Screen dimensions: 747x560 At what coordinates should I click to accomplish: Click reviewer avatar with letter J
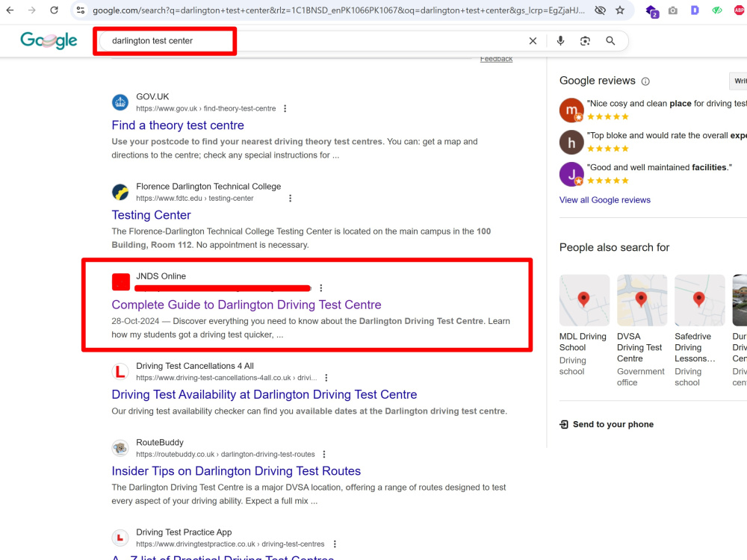571,174
